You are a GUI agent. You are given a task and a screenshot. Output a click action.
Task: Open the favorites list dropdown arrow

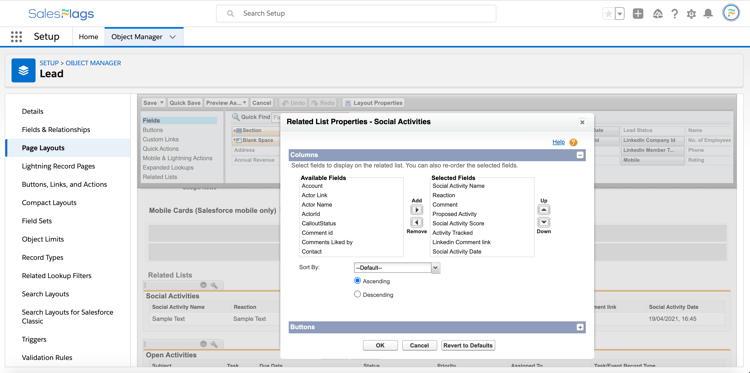coord(620,14)
